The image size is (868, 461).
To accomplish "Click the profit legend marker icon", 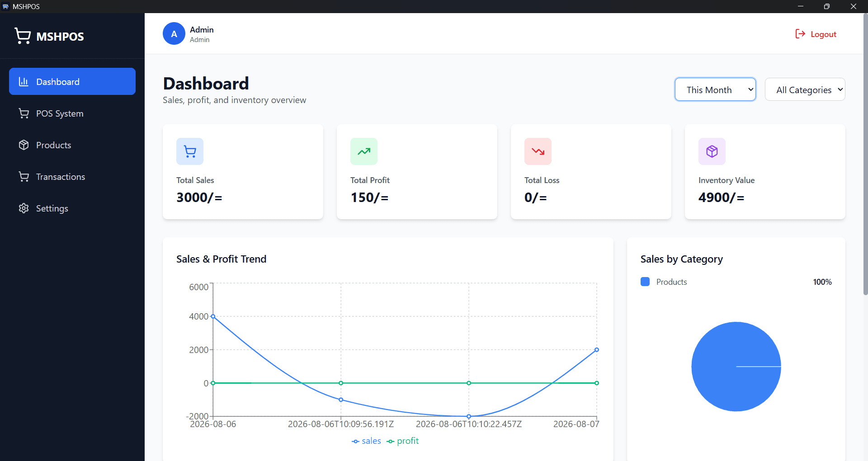I will 391,442.
